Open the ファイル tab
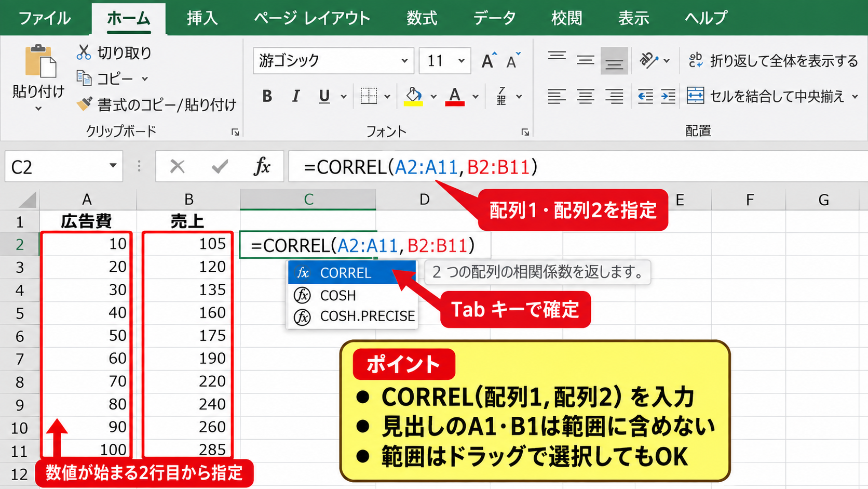Screen dimensions: 868x489 pos(45,18)
